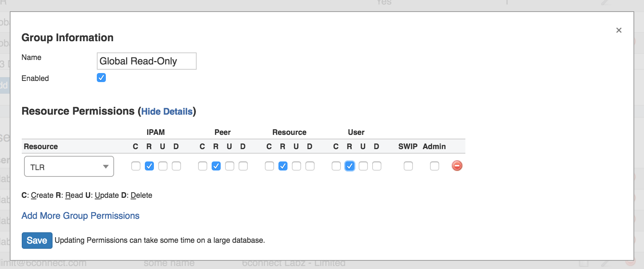The height and width of the screenshot is (269, 644).
Task: Uncheck the Resource Read permission
Action: pos(283,166)
